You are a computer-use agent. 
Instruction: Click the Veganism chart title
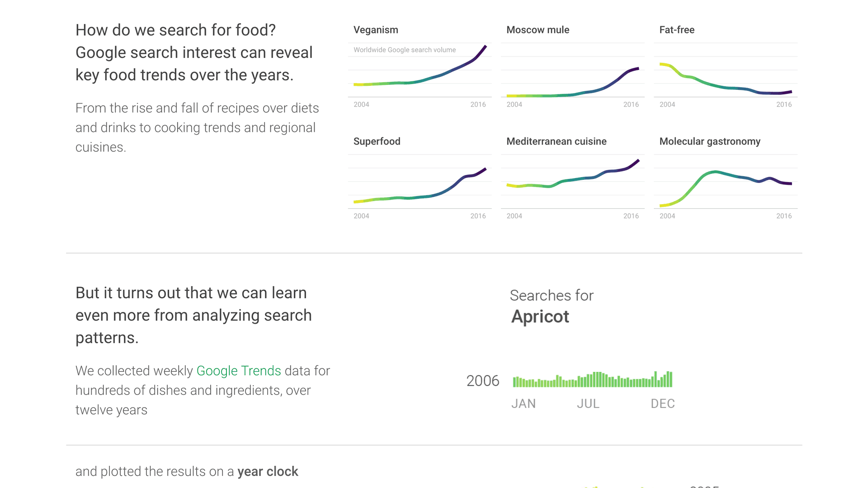click(376, 30)
